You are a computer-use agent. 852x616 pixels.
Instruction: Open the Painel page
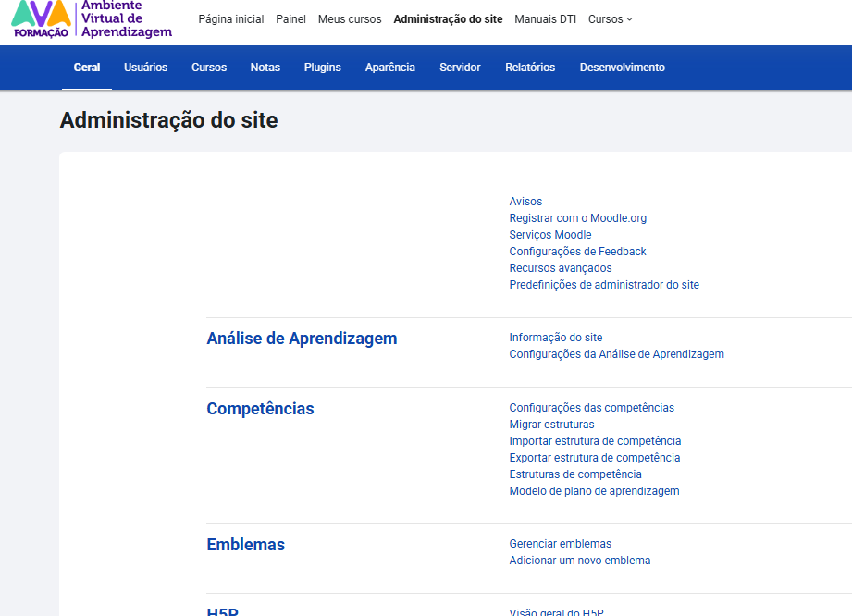point(290,19)
